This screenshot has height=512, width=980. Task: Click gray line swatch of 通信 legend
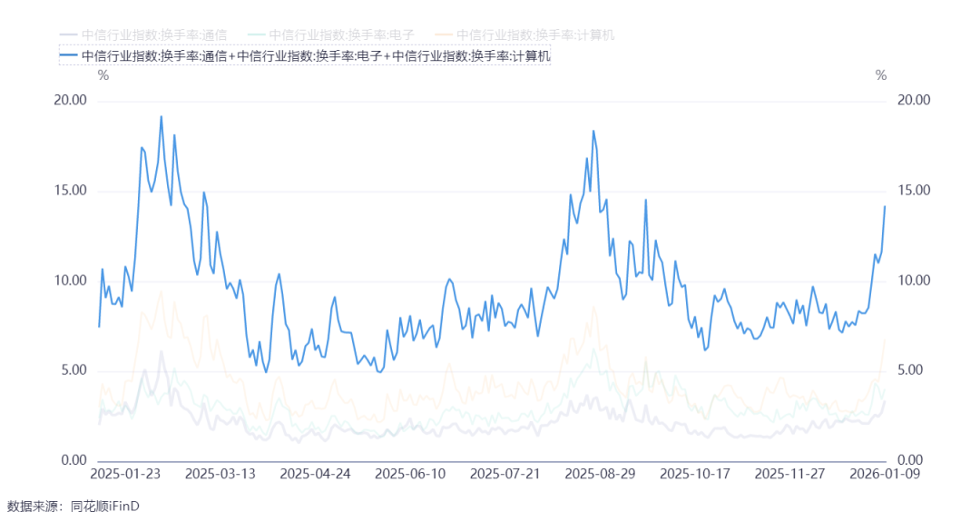68,35
